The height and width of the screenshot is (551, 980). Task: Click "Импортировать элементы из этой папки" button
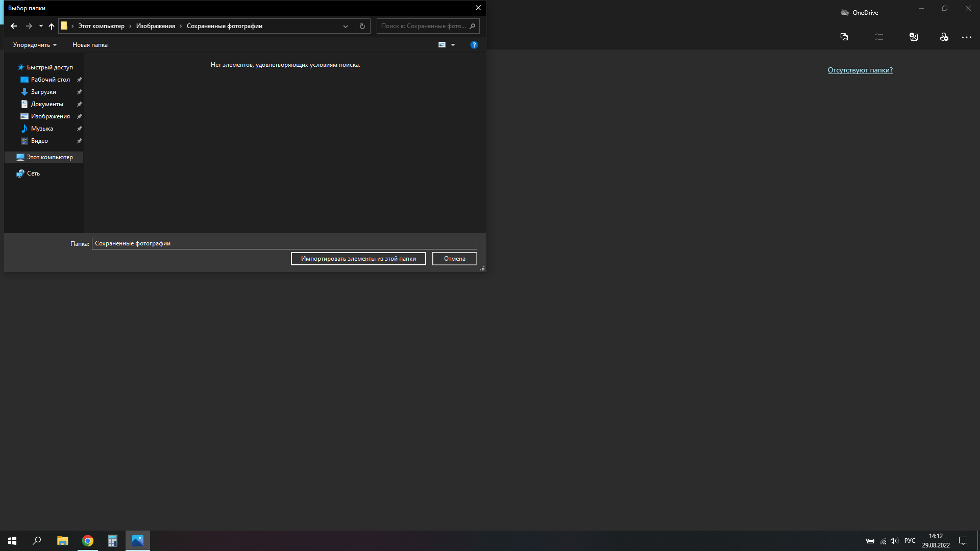click(358, 259)
